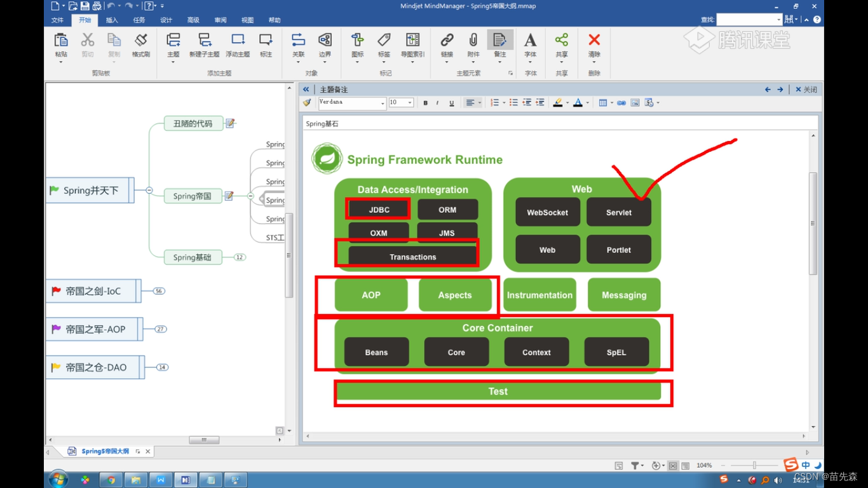Switch to the 视图 ribbon tab
Screen dimensions: 868x488
tap(248, 20)
